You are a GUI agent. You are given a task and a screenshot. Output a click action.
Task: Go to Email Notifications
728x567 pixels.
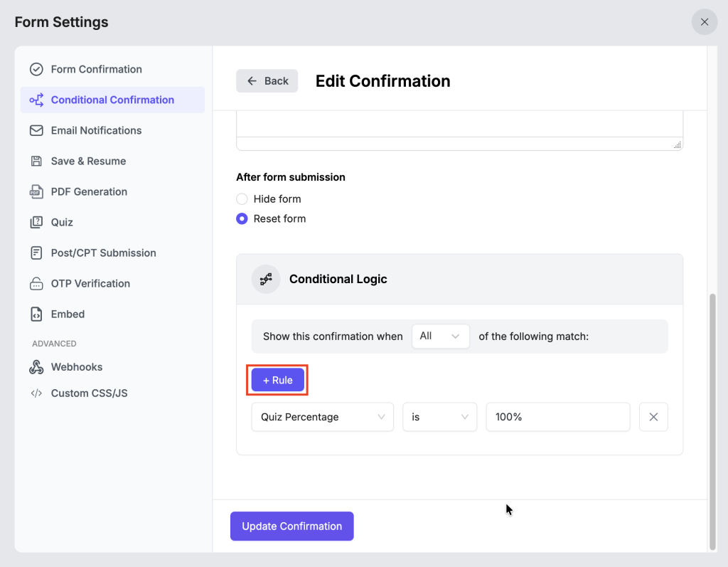point(112,131)
